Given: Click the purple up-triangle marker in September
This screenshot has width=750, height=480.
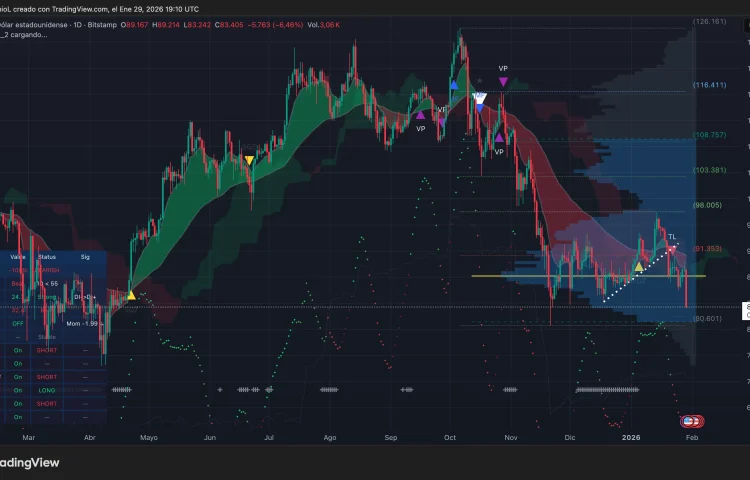Looking at the screenshot, I should pos(420,115).
